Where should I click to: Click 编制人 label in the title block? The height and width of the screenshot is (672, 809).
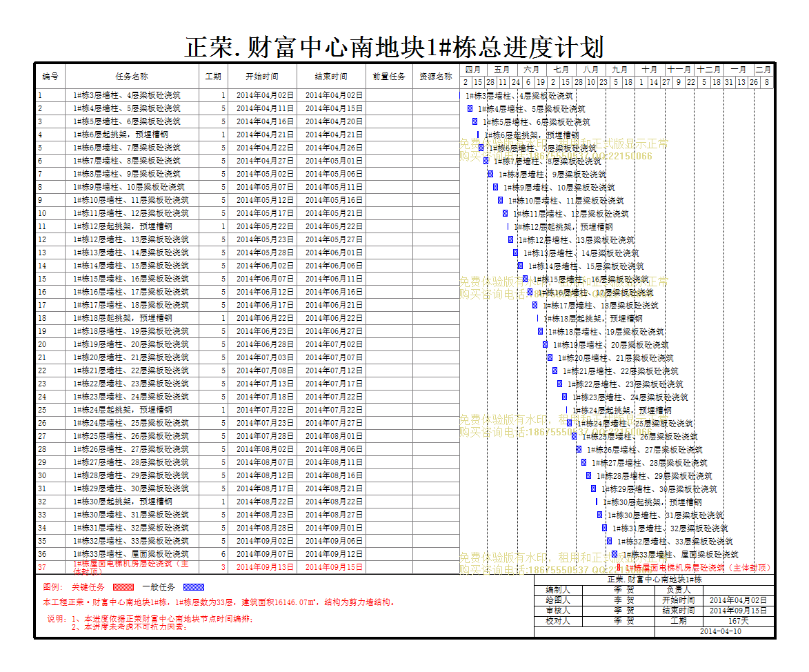[x=558, y=589]
